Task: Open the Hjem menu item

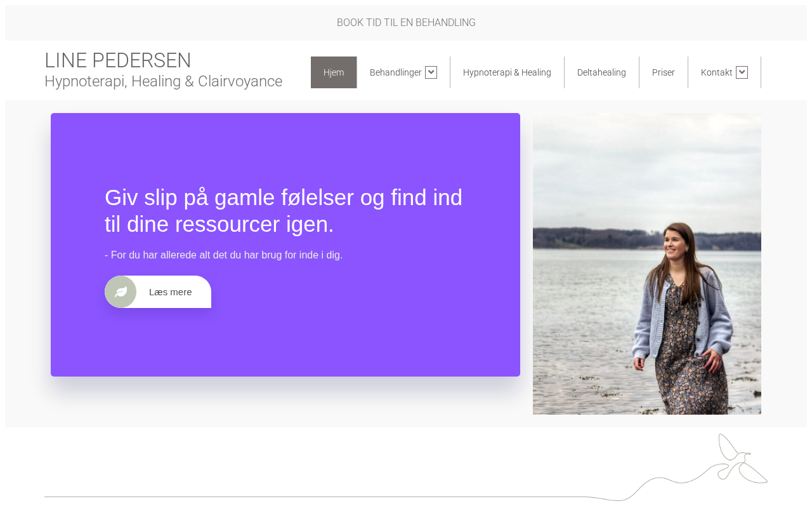Action: coord(334,72)
